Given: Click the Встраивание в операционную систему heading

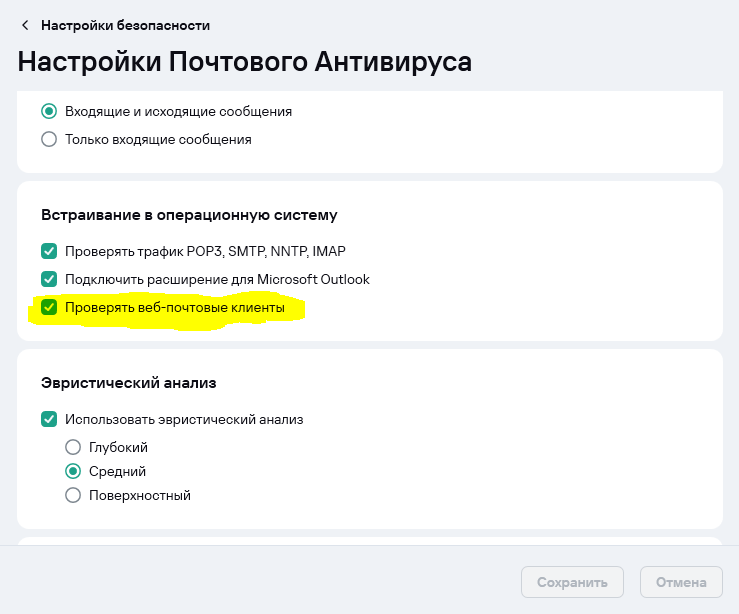Looking at the screenshot, I should point(189,215).
